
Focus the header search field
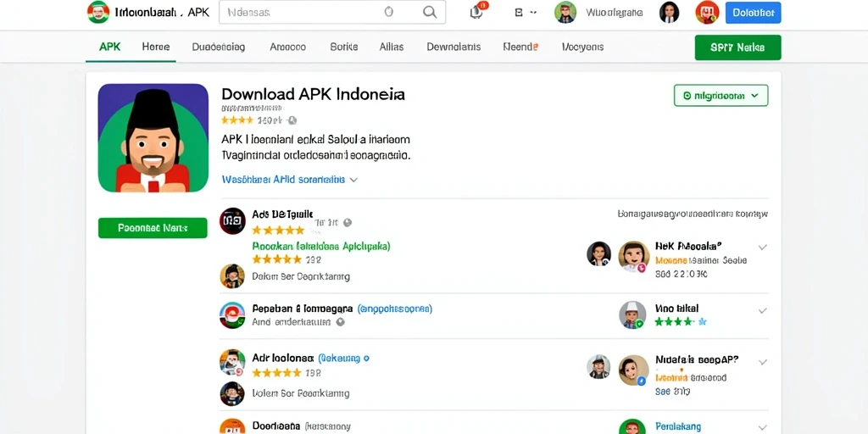[x=332, y=12]
